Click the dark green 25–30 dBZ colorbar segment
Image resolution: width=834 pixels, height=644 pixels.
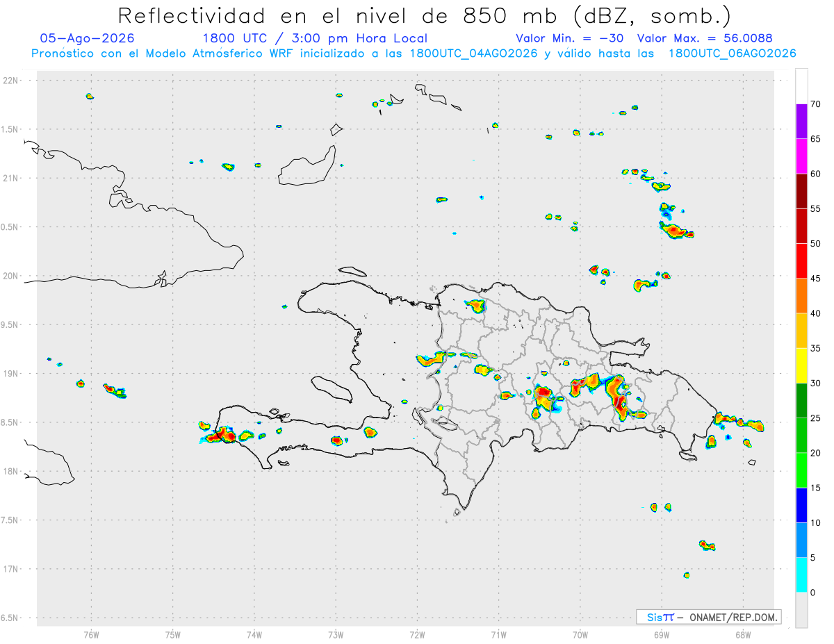(802, 400)
